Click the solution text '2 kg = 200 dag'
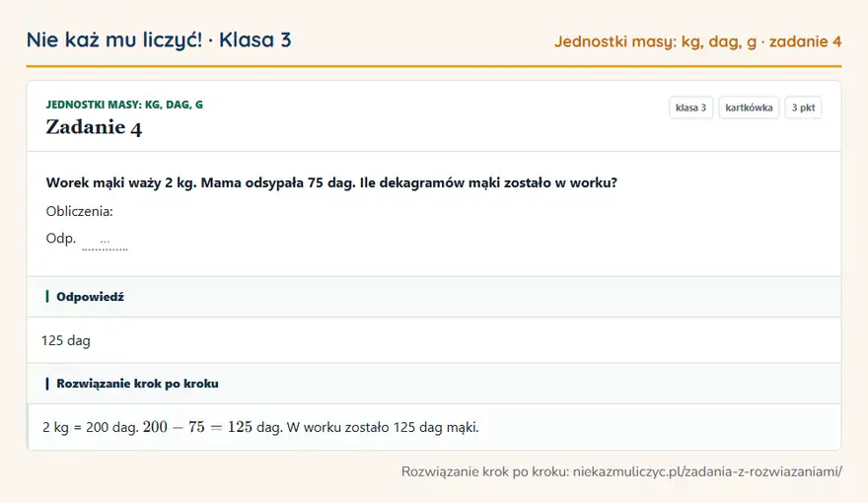This screenshot has height=503, width=868. coord(90,427)
